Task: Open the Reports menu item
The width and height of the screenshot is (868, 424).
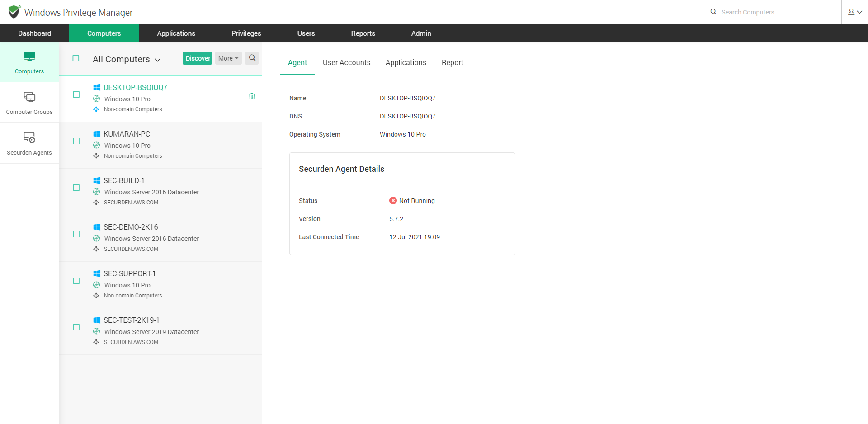Action: [363, 33]
